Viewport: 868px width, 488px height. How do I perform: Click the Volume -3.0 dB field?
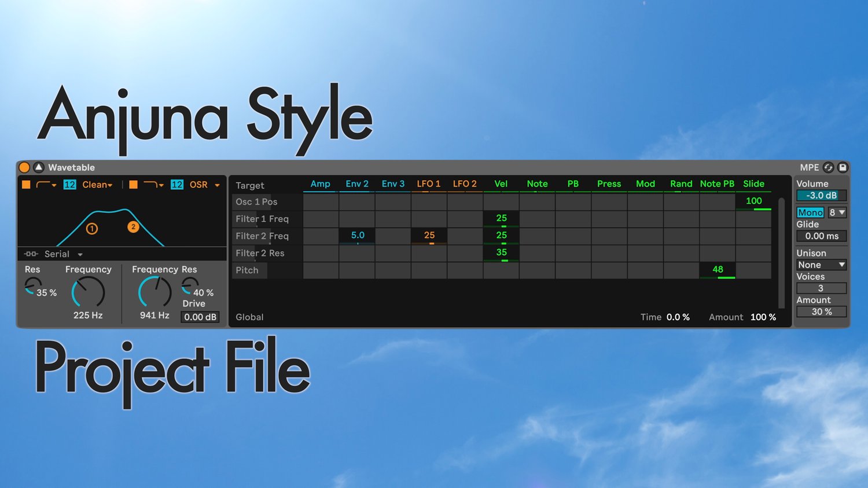coord(822,196)
